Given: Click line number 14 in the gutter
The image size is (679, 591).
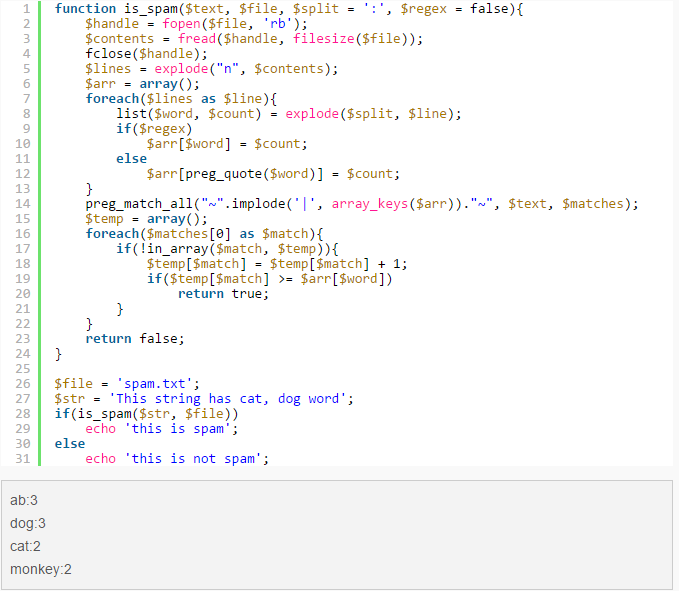Looking at the screenshot, I should (x=23, y=204).
